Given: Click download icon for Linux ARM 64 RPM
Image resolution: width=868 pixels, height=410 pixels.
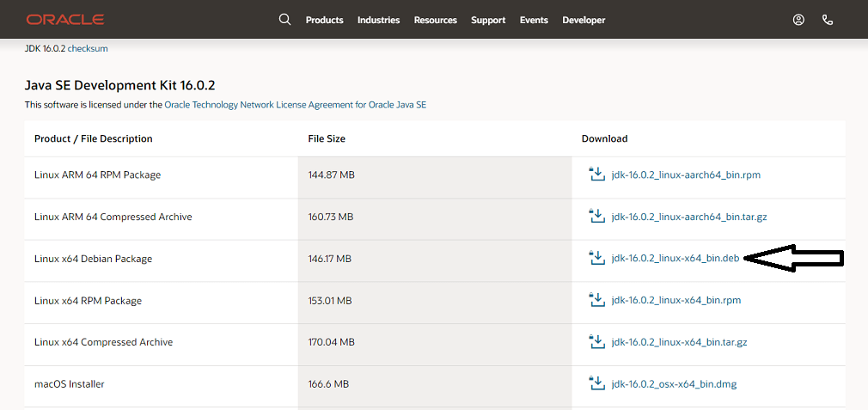Looking at the screenshot, I should (596, 174).
